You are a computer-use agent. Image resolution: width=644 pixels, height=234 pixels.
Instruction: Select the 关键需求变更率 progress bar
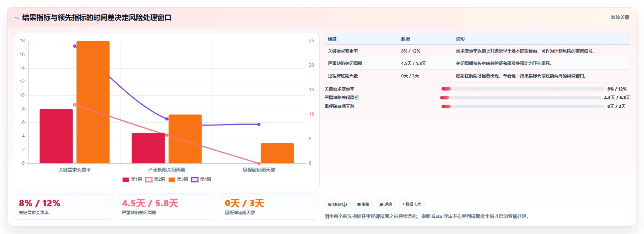523,89
